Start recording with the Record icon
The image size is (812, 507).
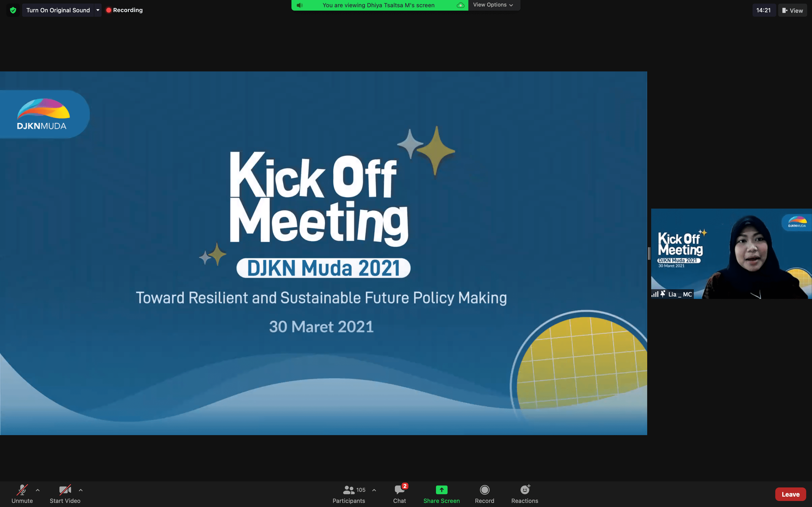tap(484, 490)
